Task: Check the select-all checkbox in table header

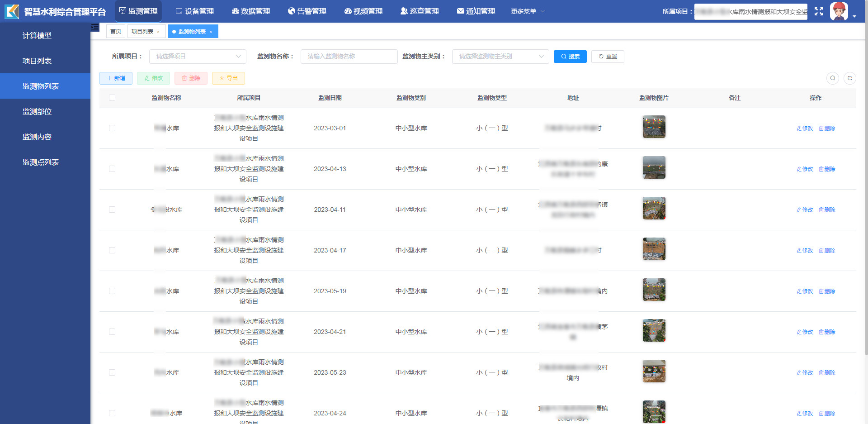Action: pyautogui.click(x=112, y=98)
